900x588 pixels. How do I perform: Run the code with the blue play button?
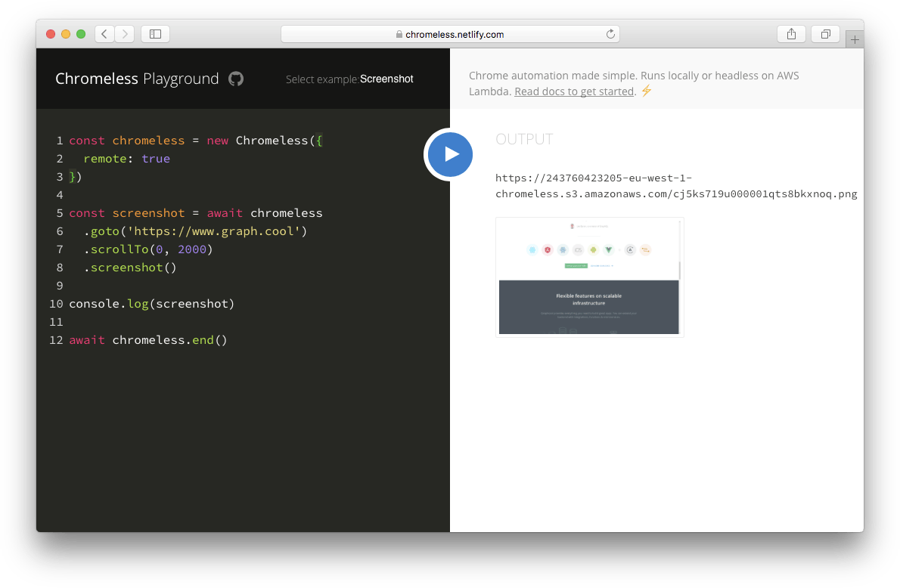point(450,154)
